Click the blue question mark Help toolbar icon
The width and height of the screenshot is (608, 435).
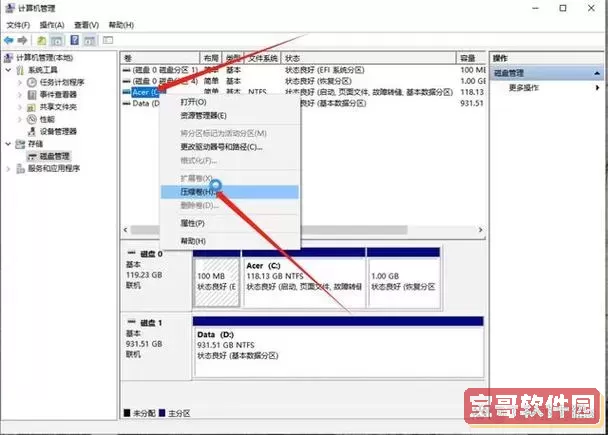pyautogui.click(x=74, y=40)
